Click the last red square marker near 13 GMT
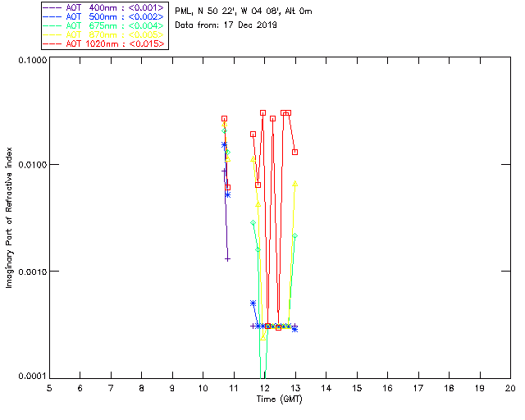This screenshot has width=525, height=420. [x=295, y=152]
